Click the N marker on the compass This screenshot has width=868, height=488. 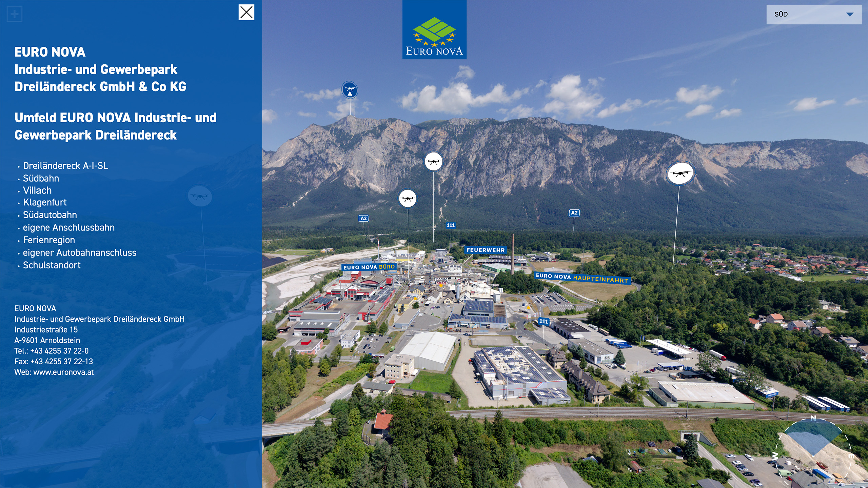point(813,419)
